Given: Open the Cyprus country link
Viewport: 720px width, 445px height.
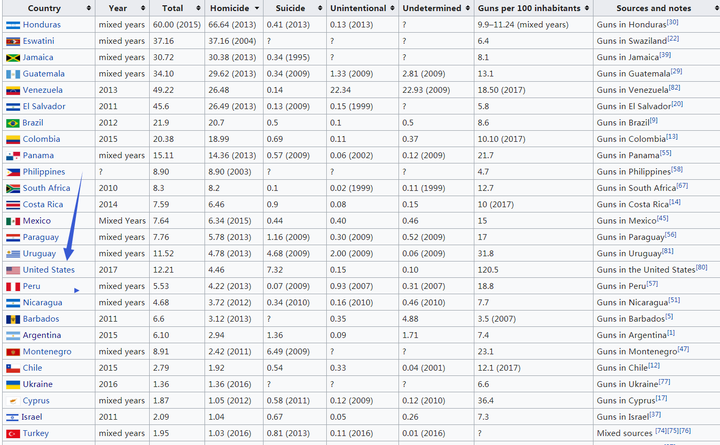Looking at the screenshot, I should [36, 401].
